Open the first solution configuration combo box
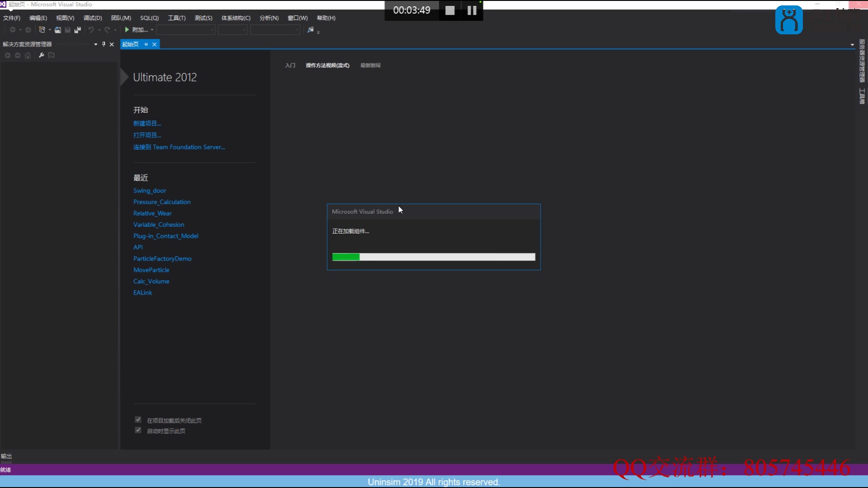The image size is (868, 488). [x=186, y=30]
